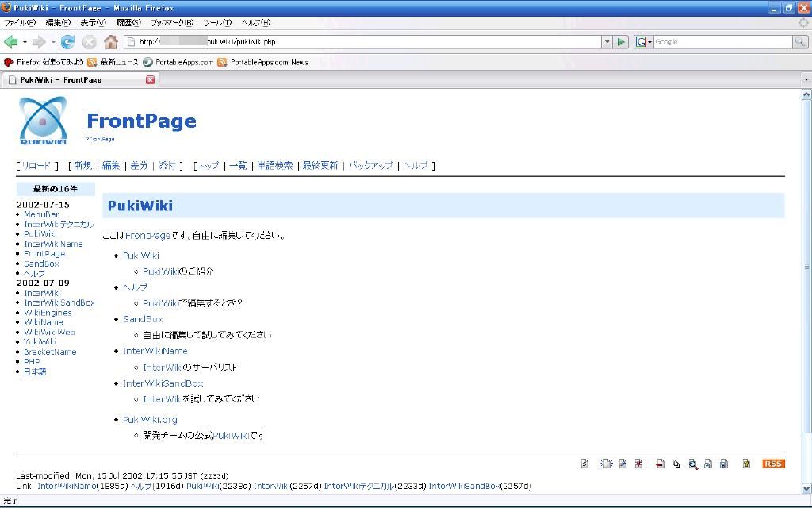Open BracketName in the sidebar list
The image size is (812, 508).
pos(50,352)
